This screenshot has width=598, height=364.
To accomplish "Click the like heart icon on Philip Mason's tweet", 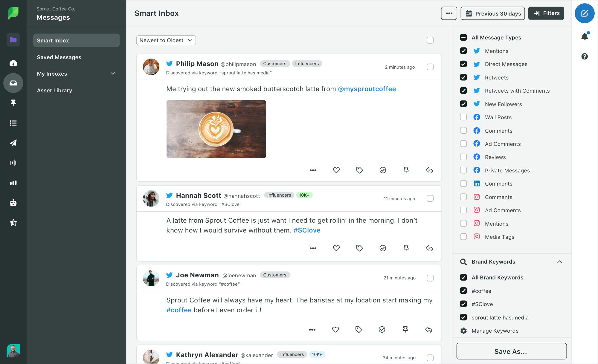I will coord(336,170).
